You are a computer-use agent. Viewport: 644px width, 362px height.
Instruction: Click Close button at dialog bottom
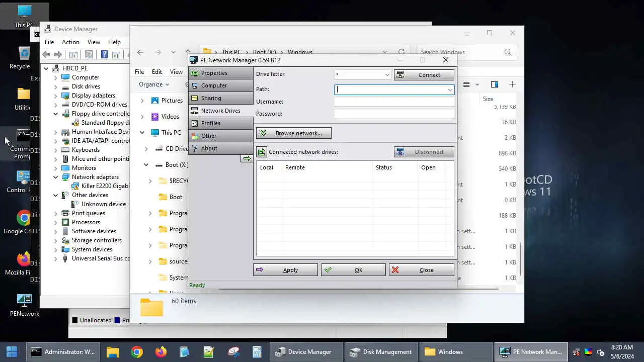[x=422, y=270]
